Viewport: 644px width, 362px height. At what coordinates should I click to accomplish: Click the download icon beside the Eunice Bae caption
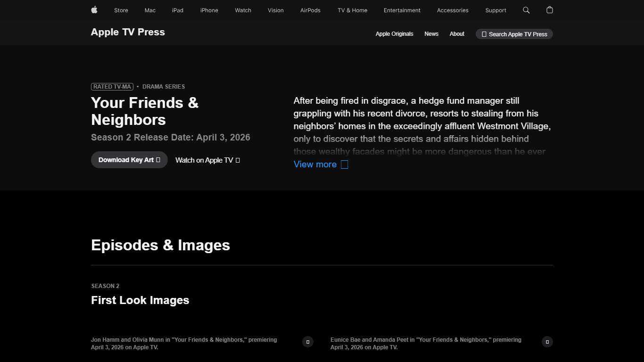pyautogui.click(x=547, y=342)
